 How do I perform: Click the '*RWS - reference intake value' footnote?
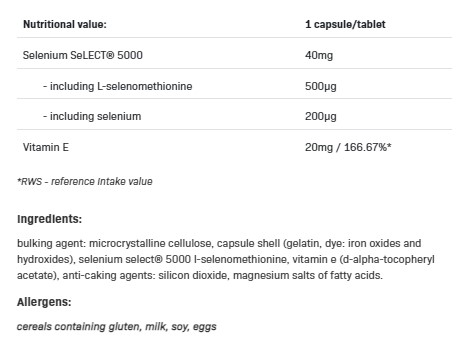[x=85, y=181]
